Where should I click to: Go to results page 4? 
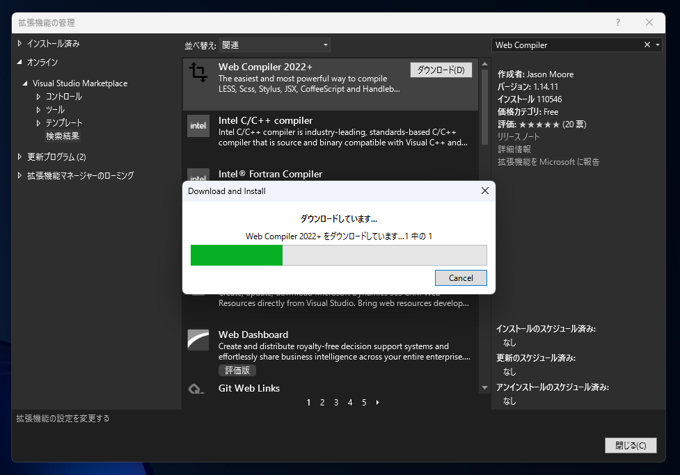coord(350,403)
